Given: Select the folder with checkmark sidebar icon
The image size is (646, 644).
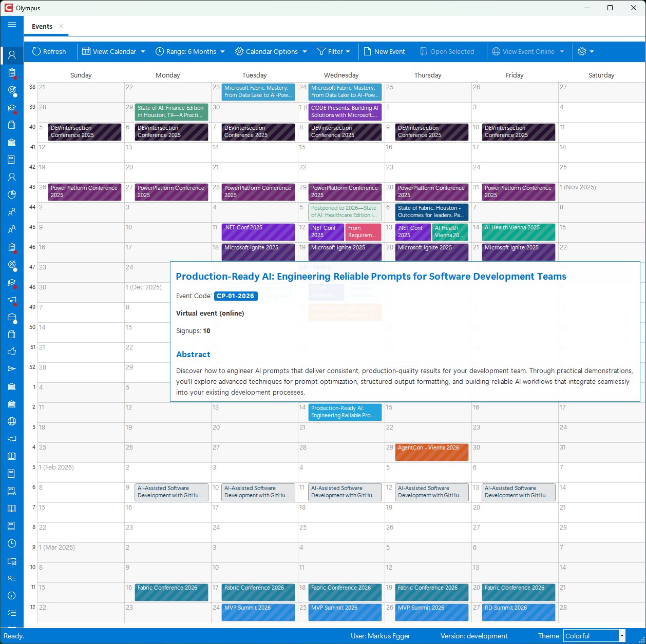Looking at the screenshot, I should point(12,561).
